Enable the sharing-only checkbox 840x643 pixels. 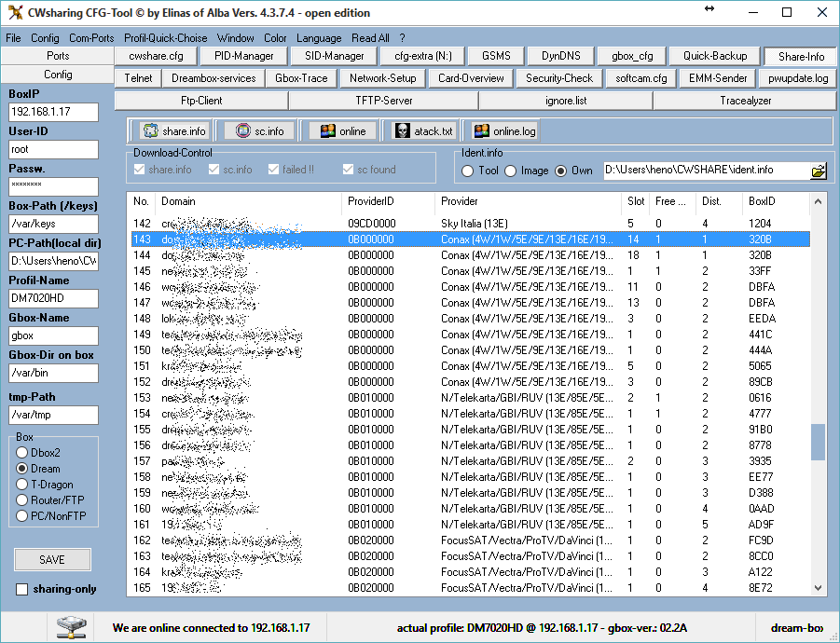(22, 589)
